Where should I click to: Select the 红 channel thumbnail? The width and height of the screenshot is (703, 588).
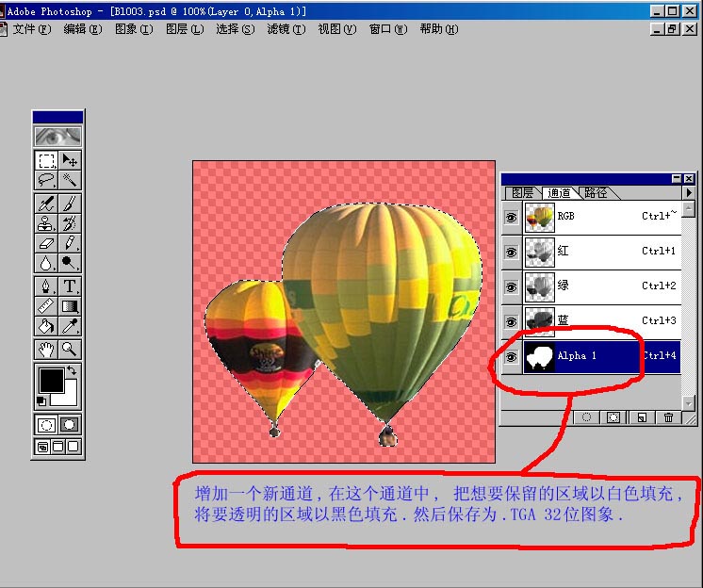(x=539, y=253)
